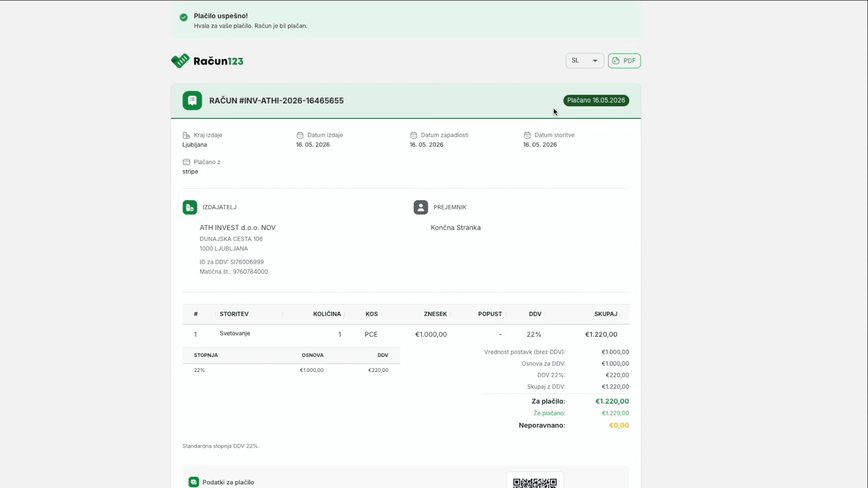Click the calendar icon next to Datum storitve
868x488 pixels.
(527, 135)
